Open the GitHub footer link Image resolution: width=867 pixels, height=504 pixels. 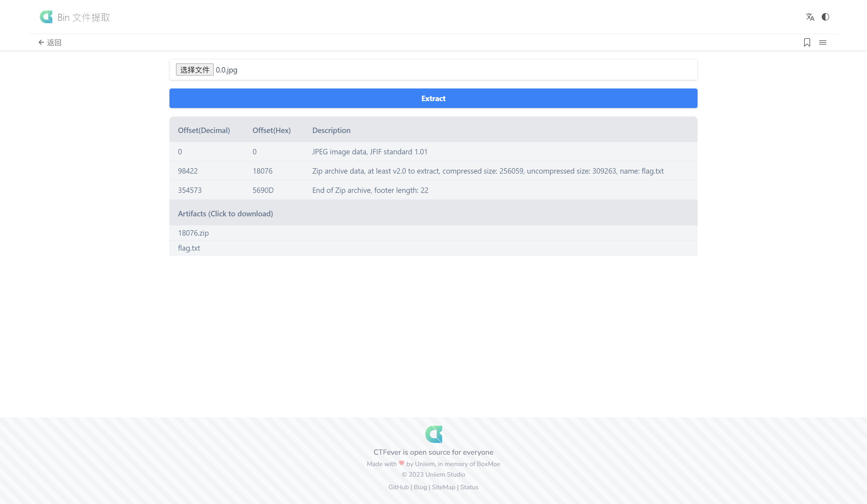(398, 487)
